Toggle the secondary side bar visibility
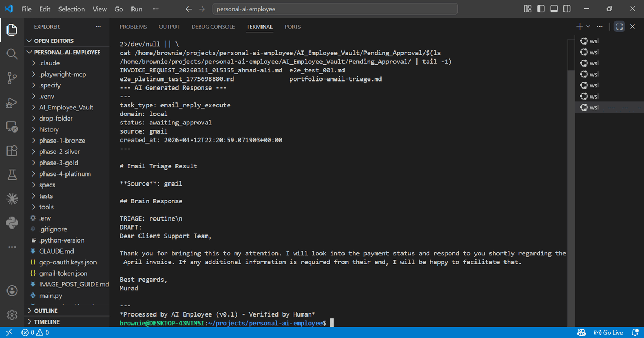 567,9
